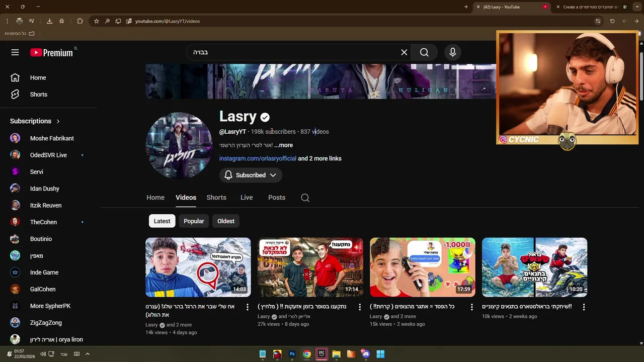The image size is (644, 362).
Task: Bookmark this page with the star icon
Action: pos(97,21)
